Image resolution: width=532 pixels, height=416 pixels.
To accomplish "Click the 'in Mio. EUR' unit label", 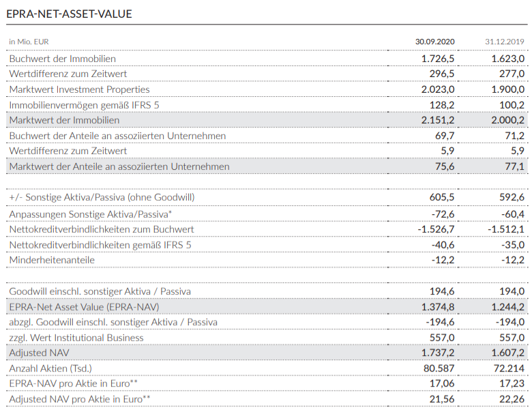I will tap(29, 42).
